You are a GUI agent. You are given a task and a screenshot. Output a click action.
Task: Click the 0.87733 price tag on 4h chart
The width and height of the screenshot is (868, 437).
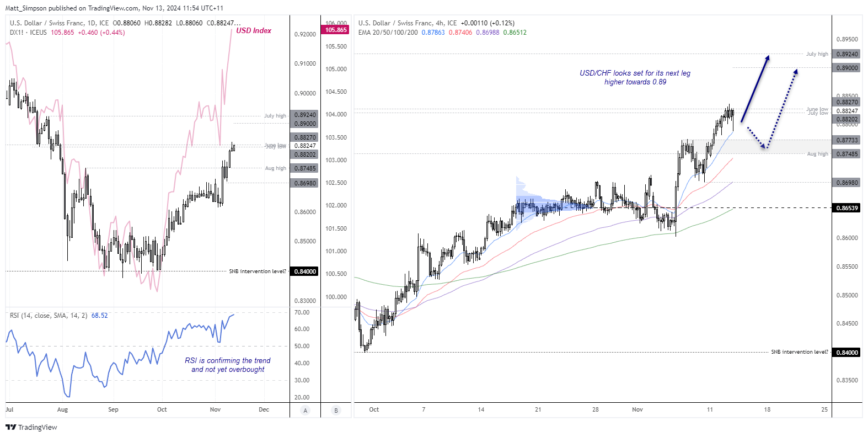(x=847, y=140)
